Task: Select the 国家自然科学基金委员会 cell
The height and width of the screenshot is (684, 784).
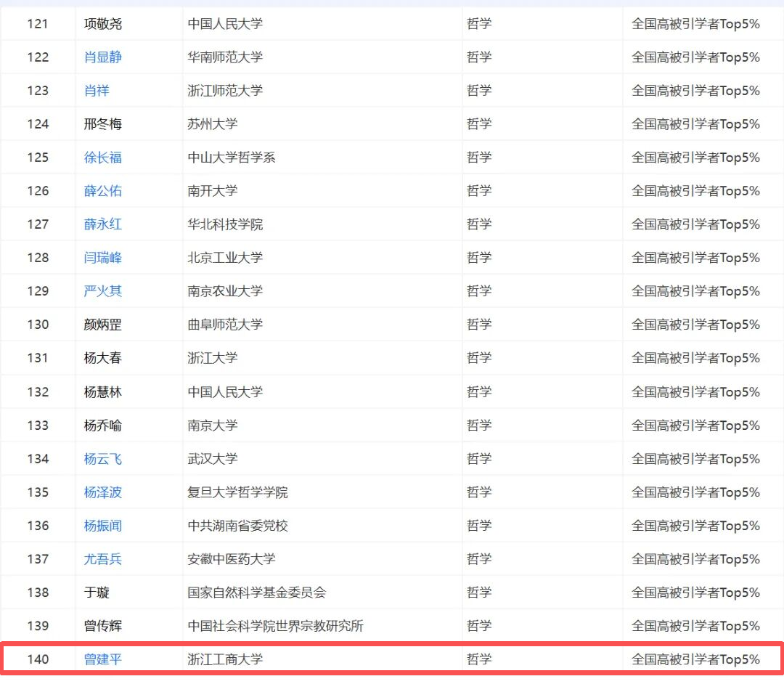Action: pyautogui.click(x=256, y=593)
